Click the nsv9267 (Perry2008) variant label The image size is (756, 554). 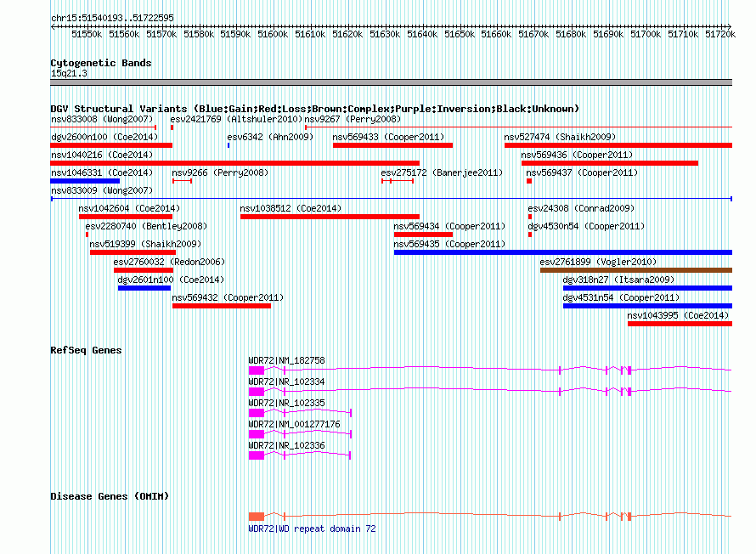click(353, 119)
